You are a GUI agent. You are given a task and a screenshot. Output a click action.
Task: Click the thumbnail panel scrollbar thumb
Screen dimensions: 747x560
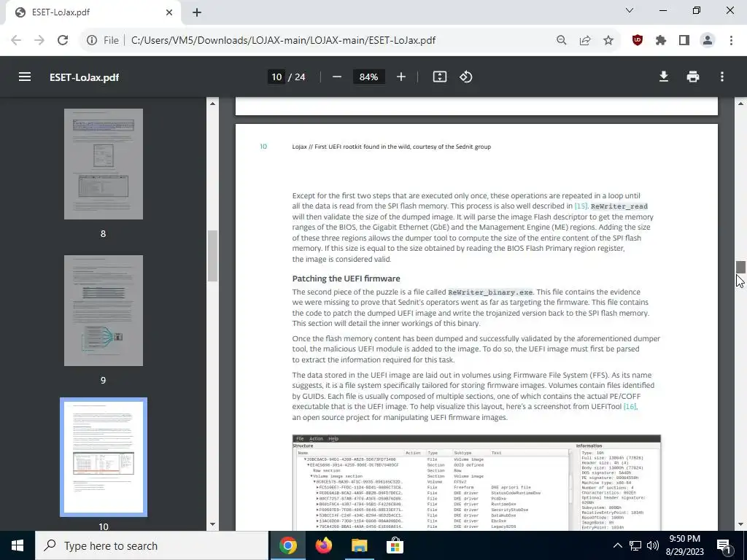(212, 256)
